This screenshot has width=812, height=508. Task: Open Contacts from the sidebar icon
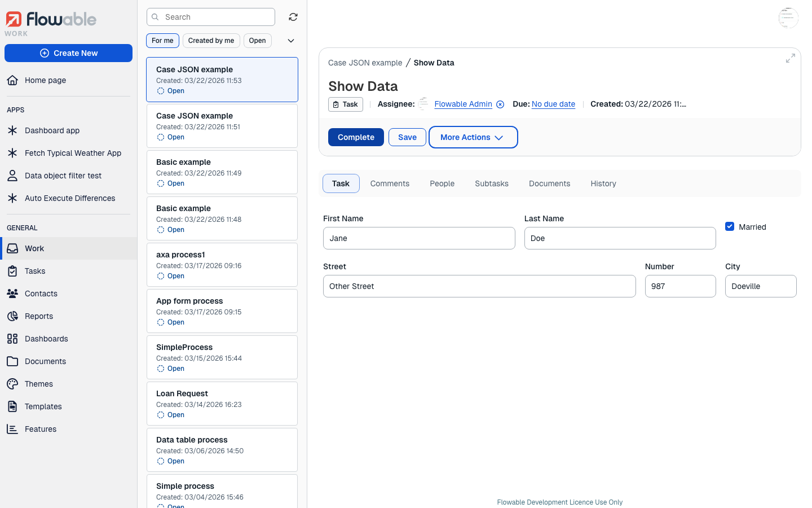(x=12, y=294)
